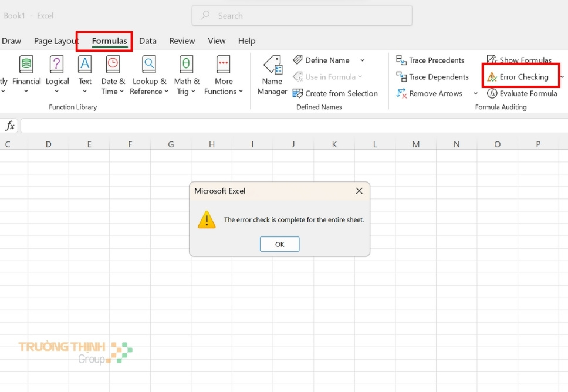Expand the Error Checking dropdown arrow
The image size is (568, 392).
[x=562, y=77]
